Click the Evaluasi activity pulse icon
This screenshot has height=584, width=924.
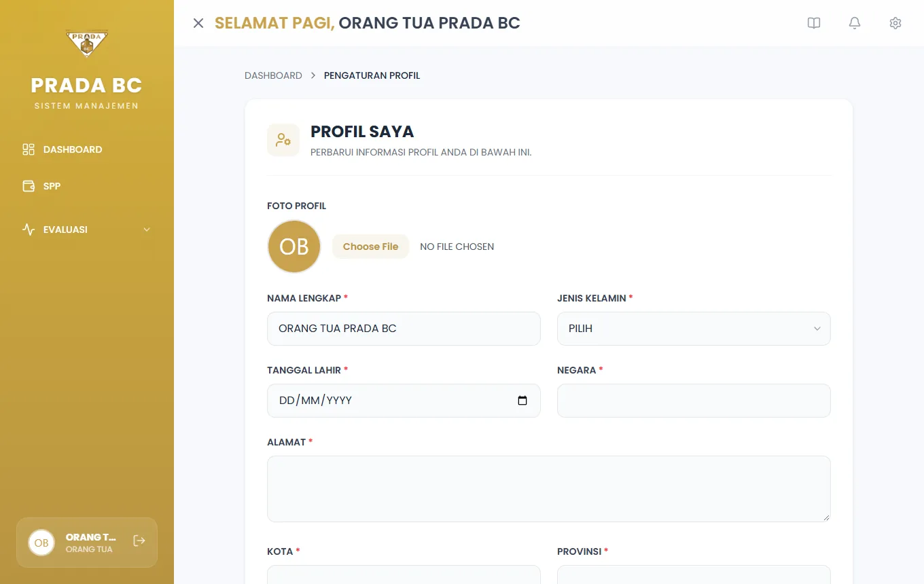pos(29,230)
